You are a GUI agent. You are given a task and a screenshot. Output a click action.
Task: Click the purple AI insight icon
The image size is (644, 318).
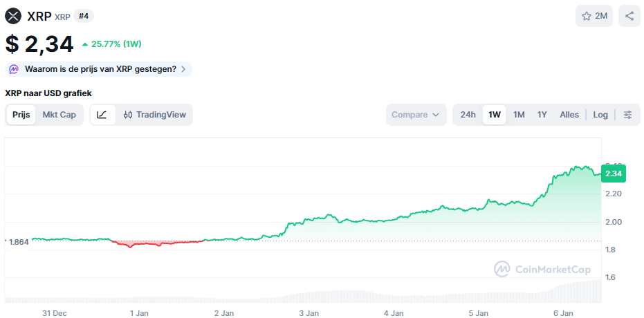point(14,69)
